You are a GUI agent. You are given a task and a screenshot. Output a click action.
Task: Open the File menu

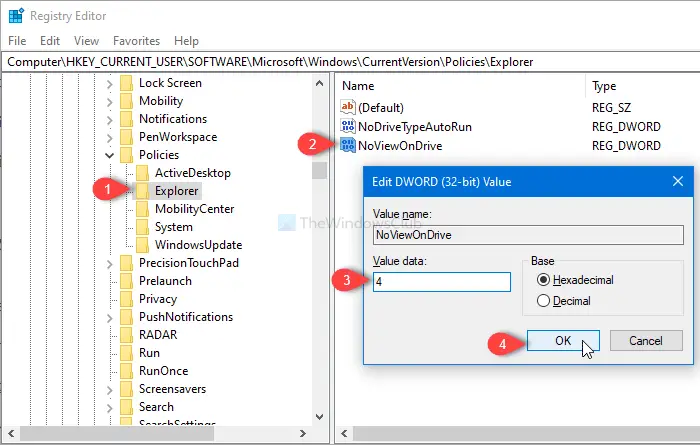[x=17, y=41]
